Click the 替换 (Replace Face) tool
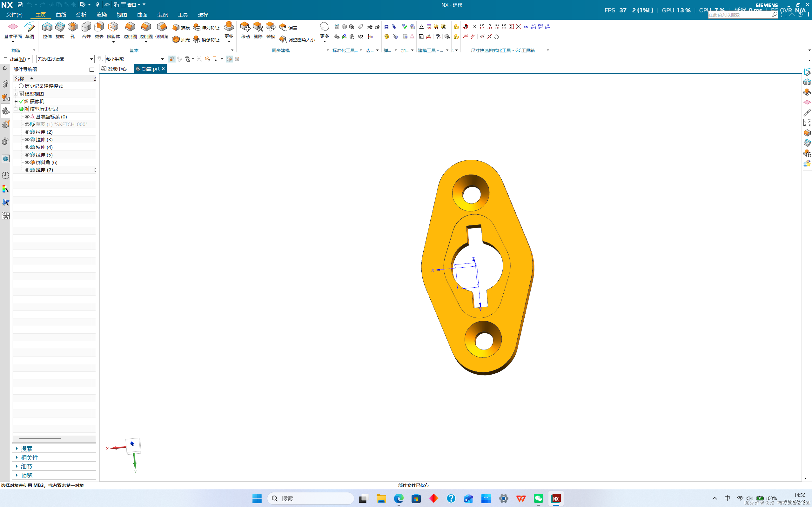 pos(271,30)
